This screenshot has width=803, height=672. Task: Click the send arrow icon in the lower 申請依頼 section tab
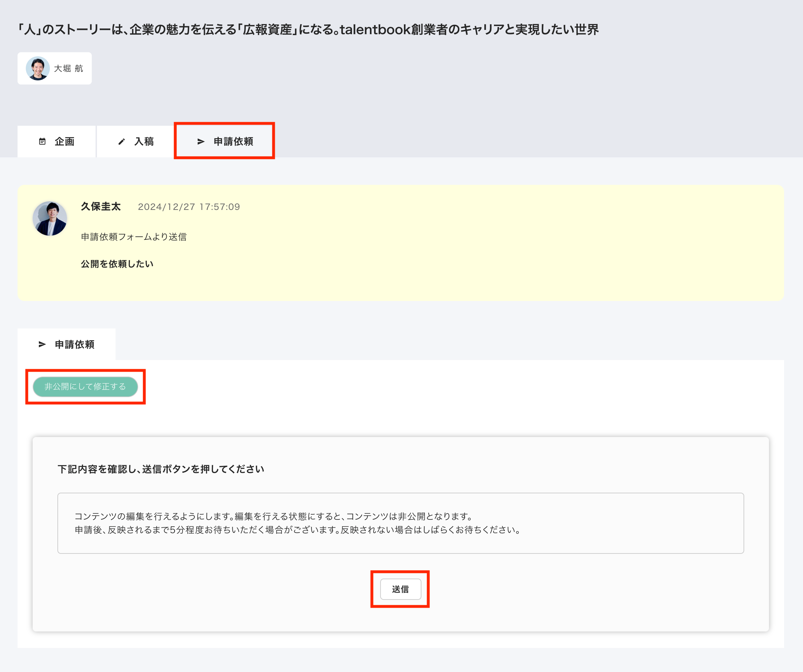(x=42, y=344)
